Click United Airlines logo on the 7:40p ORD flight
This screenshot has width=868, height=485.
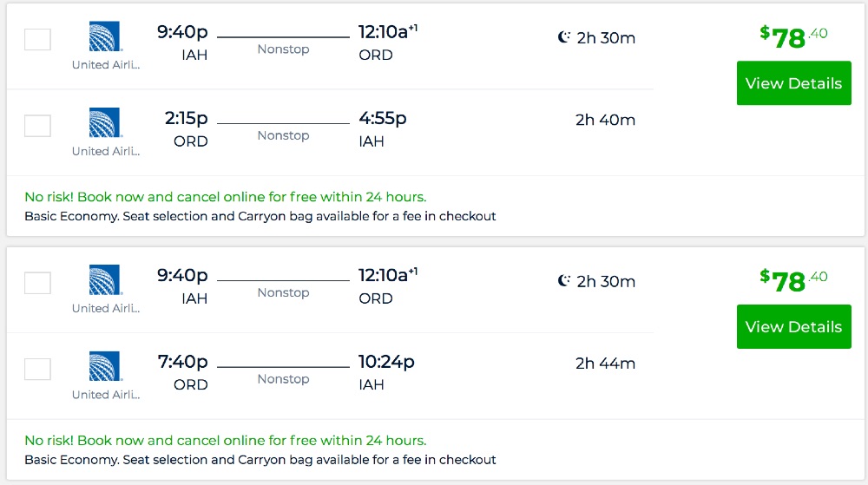coord(105,366)
